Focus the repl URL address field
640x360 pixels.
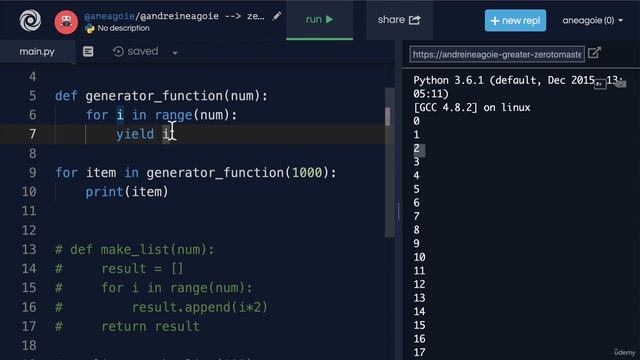pyautogui.click(x=497, y=54)
